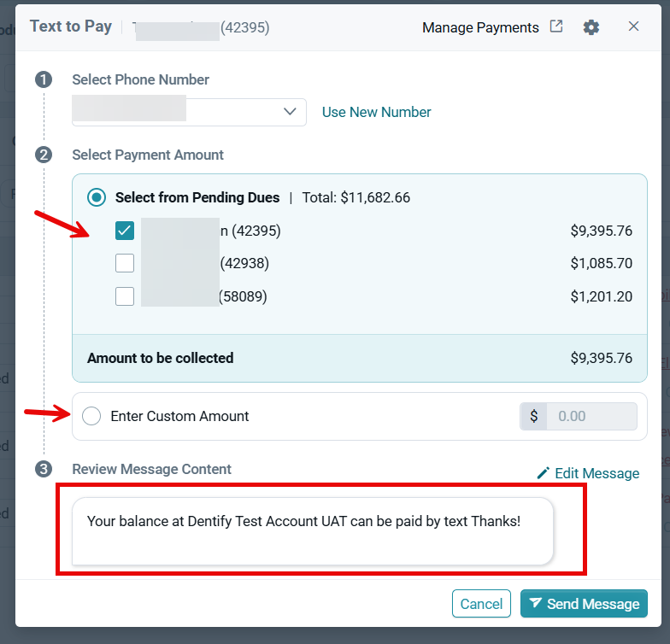This screenshot has width=670, height=644.
Task: Open settings gear in dialog header
Action: click(x=591, y=27)
